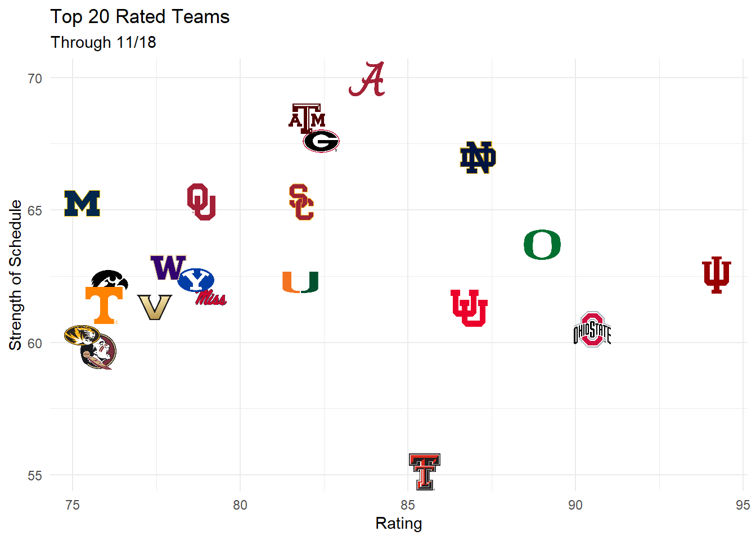The height and width of the screenshot is (540, 756).
Task: Select the green Oregon O logo
Action: click(x=542, y=245)
